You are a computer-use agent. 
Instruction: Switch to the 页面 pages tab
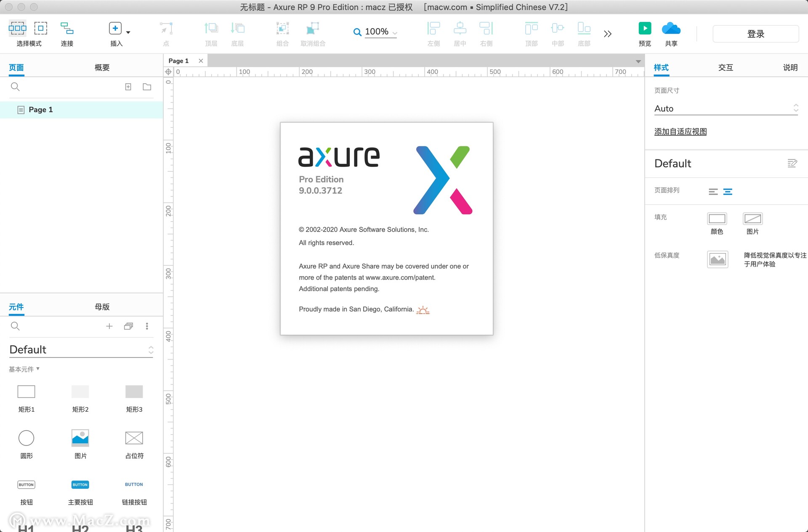[x=16, y=67]
